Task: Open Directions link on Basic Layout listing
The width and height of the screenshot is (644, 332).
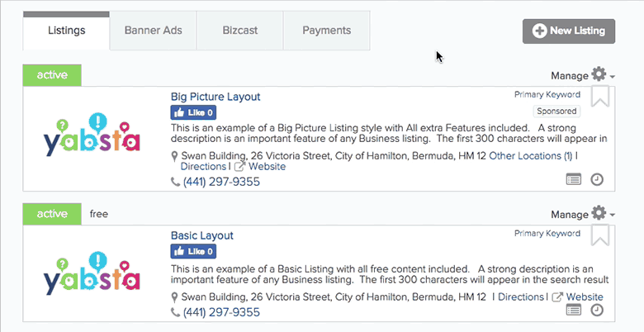Action: tap(521, 296)
